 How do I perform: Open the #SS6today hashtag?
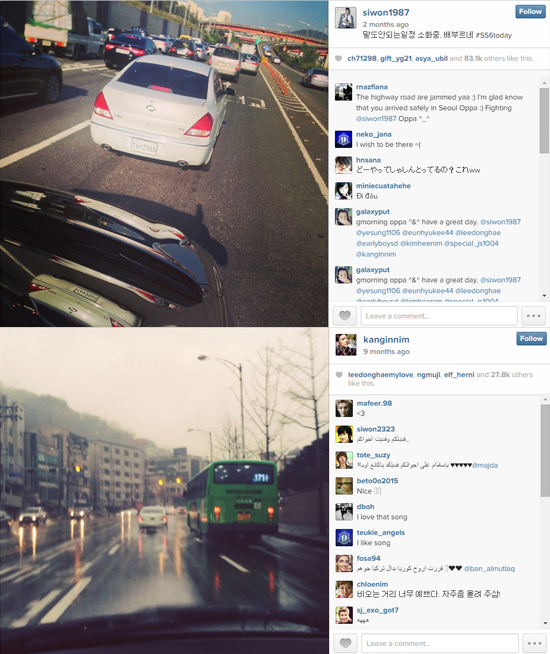tap(494, 35)
